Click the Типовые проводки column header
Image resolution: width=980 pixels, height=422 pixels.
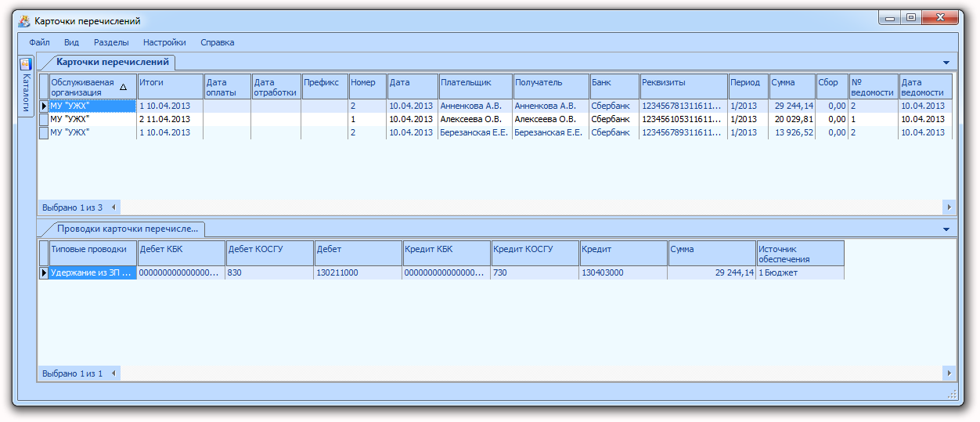tap(93, 254)
